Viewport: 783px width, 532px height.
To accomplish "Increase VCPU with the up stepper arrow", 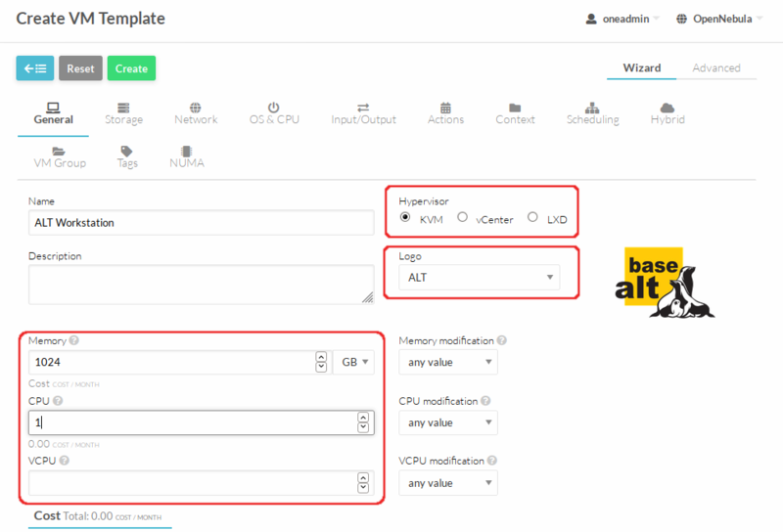I will point(363,477).
